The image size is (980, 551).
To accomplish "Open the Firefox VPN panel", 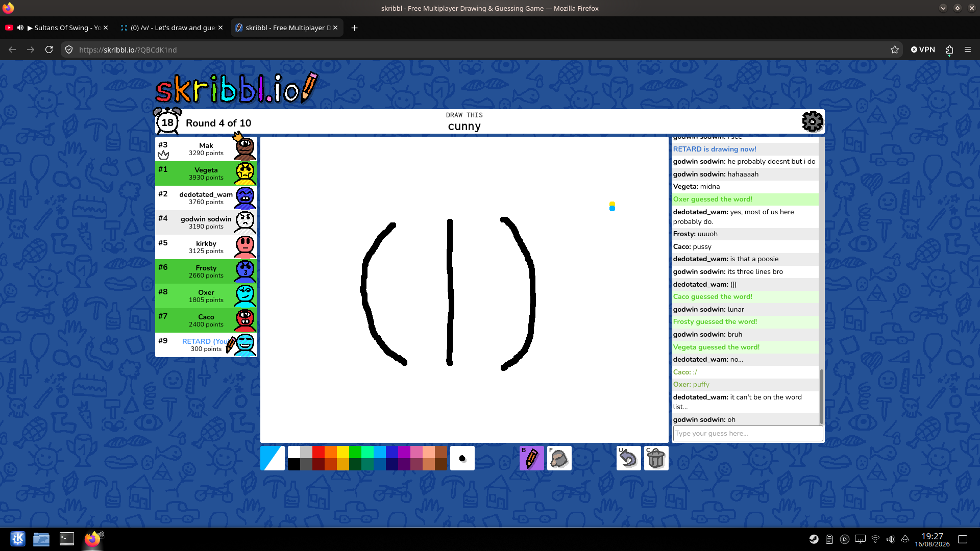I will (x=923, y=49).
